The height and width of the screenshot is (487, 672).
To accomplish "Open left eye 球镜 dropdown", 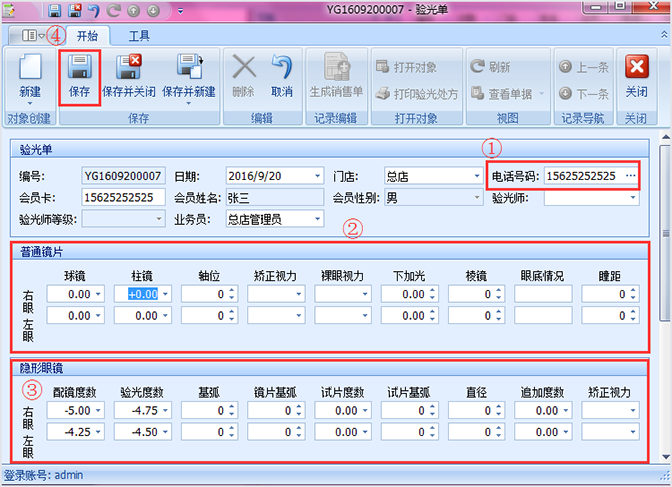I will pos(98,316).
